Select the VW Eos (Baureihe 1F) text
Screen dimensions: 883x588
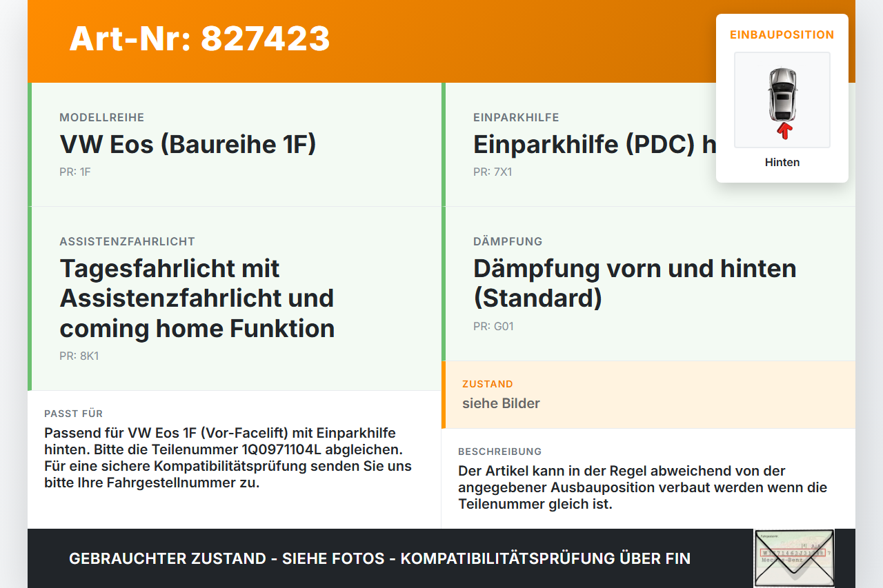coord(188,145)
